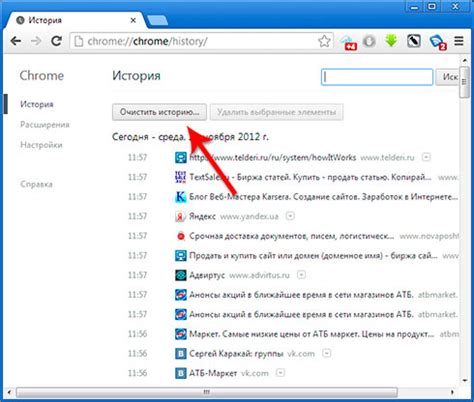Click the vertical scrollbar thumb
474x402 pixels.
tap(464, 82)
